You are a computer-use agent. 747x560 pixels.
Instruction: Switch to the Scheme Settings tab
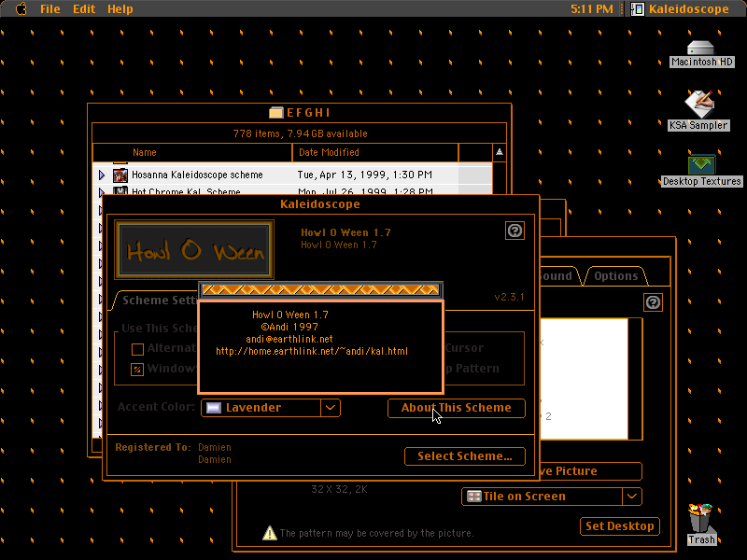160,300
